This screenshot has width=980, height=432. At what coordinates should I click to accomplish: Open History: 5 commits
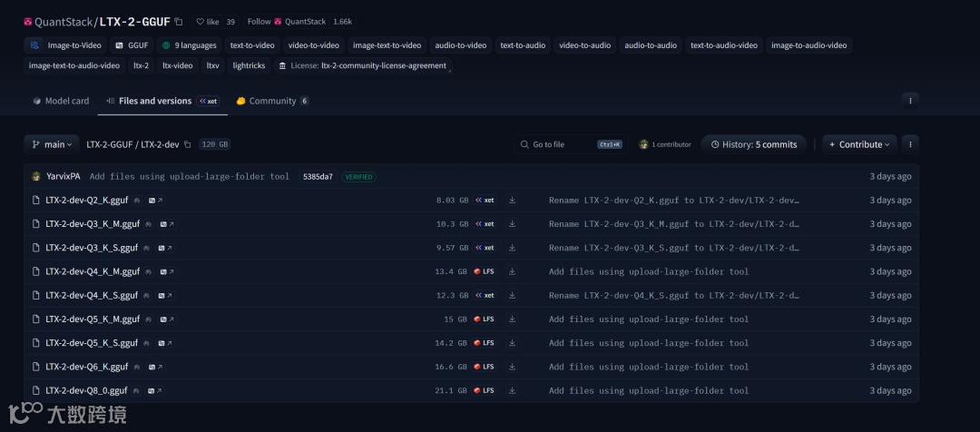coord(754,144)
